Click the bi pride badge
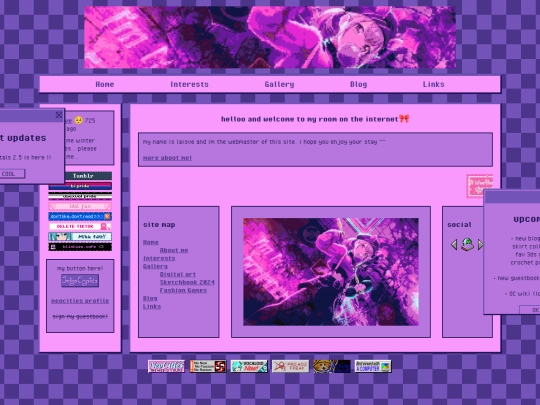 click(x=80, y=186)
